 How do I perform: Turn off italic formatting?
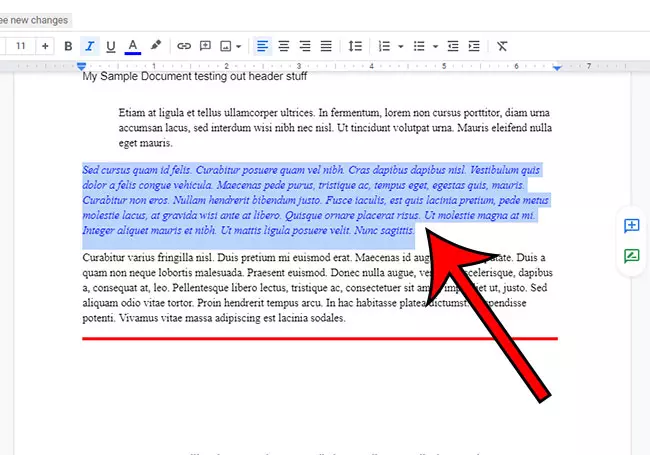pyautogui.click(x=90, y=46)
